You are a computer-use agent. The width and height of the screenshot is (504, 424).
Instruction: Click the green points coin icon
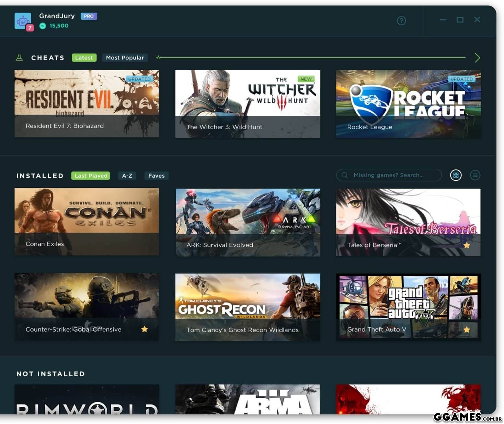click(x=43, y=26)
